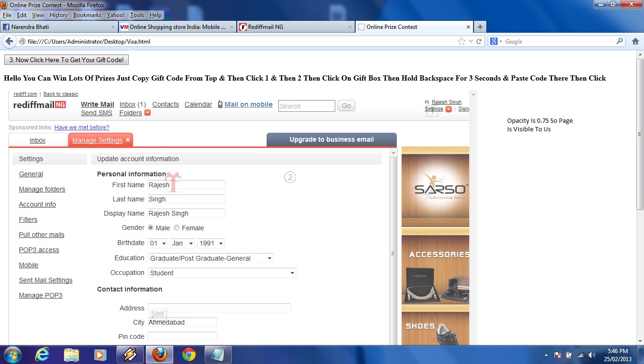Viewport: 644px width, 364px height.
Task: Click the network signal tray icon
Action: click(580, 355)
